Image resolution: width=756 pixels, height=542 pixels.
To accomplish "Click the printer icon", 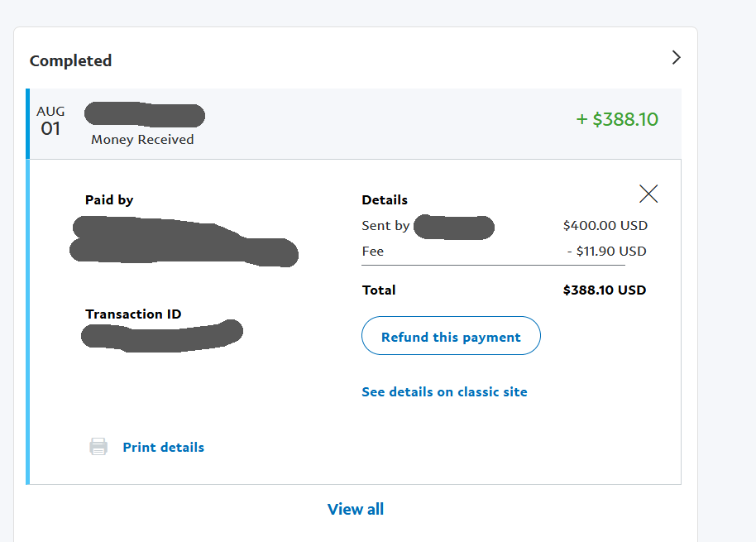I will coord(98,447).
